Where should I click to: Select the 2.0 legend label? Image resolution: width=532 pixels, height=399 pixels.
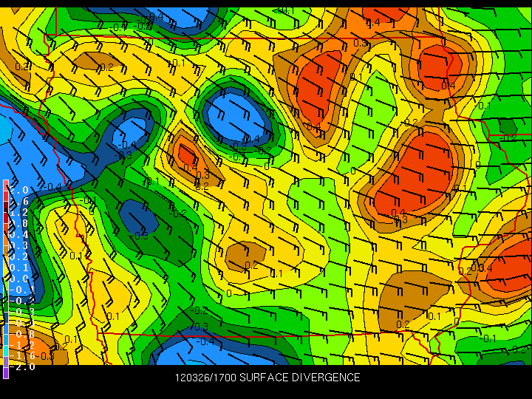18,190
